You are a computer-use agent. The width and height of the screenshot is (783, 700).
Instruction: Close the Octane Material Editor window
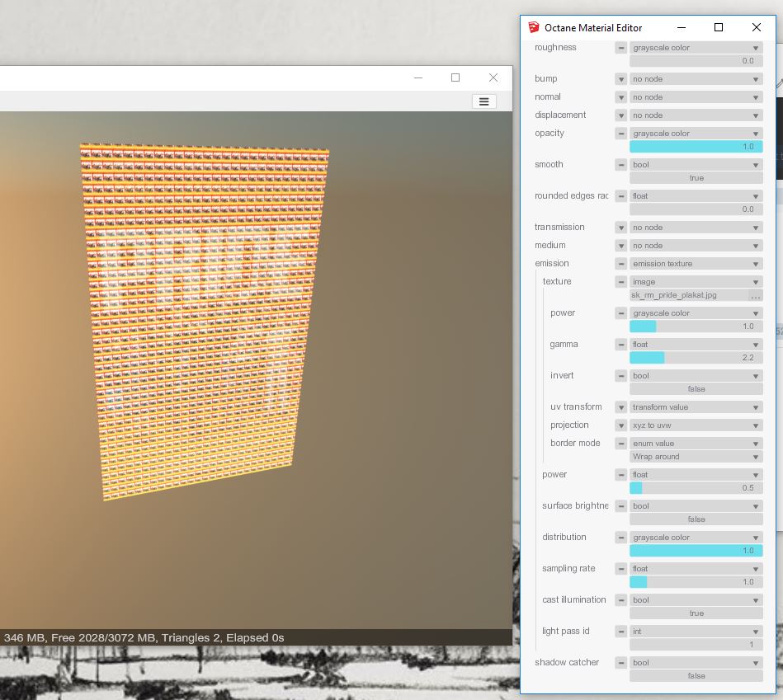[x=756, y=27]
